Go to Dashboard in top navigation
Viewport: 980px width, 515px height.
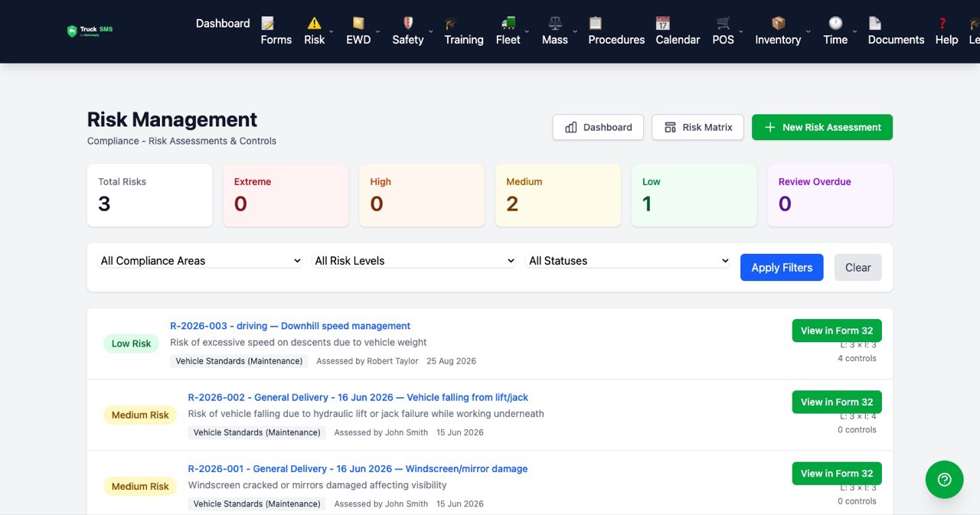point(223,23)
